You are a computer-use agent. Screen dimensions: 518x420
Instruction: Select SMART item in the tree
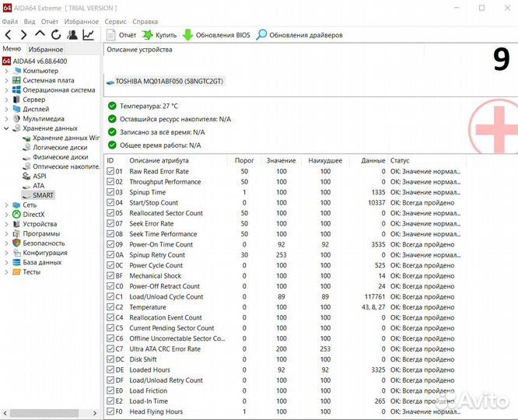[43, 195]
